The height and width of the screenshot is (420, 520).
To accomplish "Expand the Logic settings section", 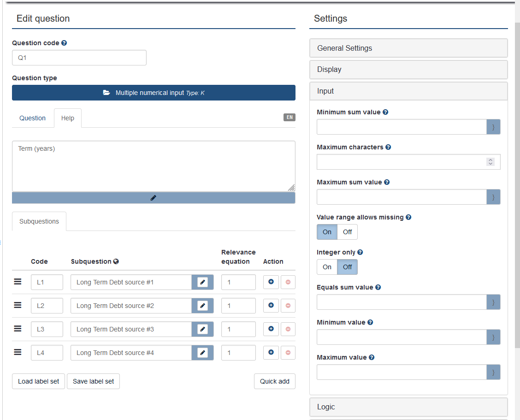I will tap(408, 407).
